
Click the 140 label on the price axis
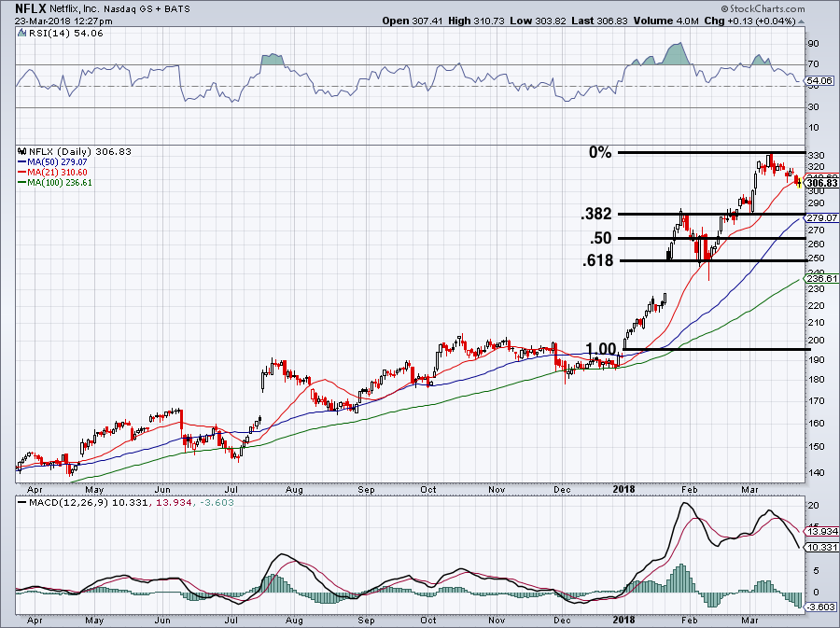click(x=816, y=473)
